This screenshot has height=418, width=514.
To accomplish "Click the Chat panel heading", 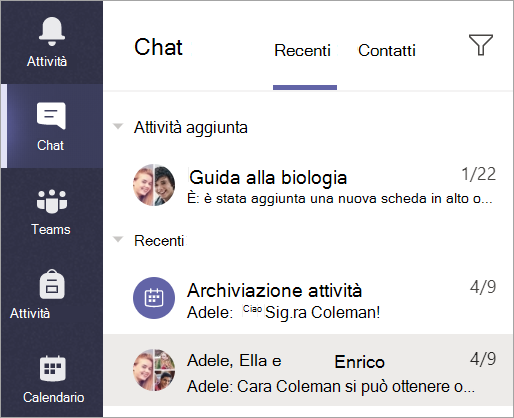I will click(x=158, y=47).
